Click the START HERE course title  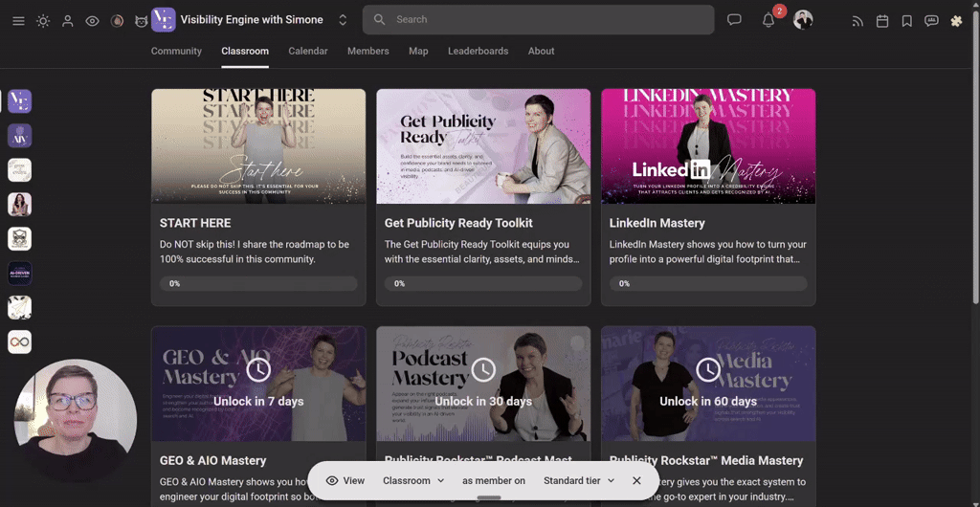tap(195, 223)
